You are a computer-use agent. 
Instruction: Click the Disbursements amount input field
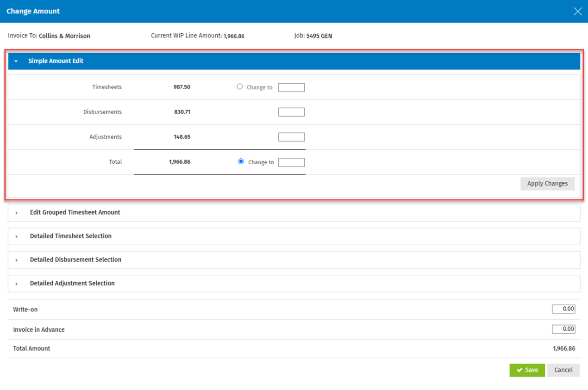[291, 112]
